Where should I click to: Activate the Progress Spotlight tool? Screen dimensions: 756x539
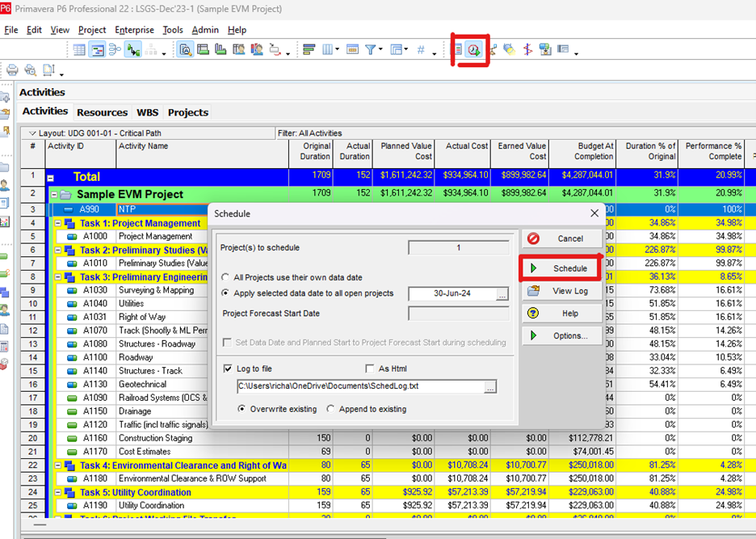(511, 49)
